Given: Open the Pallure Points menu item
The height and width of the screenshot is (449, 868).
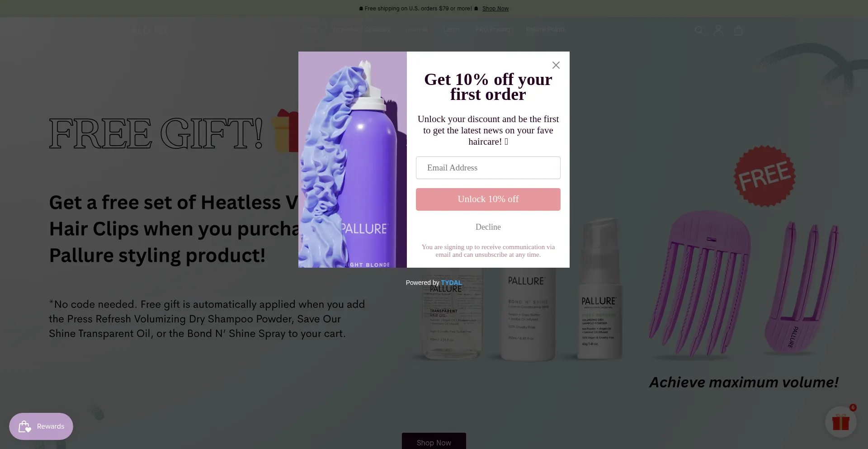Looking at the screenshot, I should click(x=546, y=30).
